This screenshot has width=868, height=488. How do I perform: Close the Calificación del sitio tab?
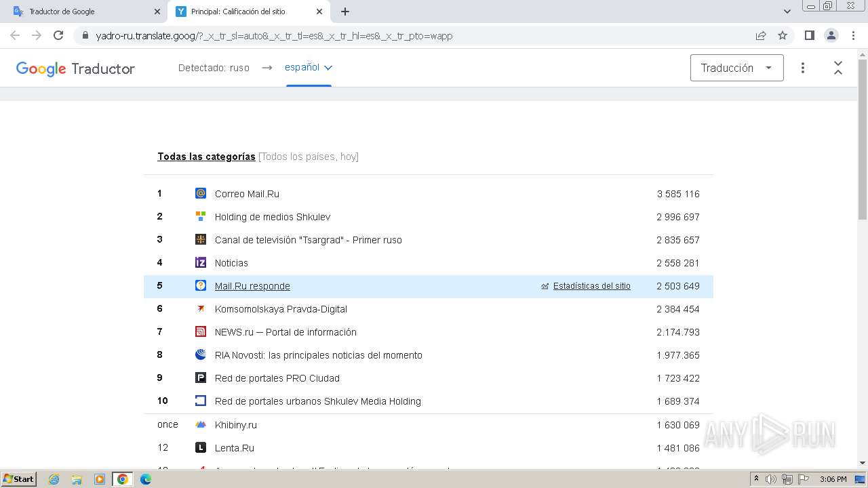pos(319,12)
